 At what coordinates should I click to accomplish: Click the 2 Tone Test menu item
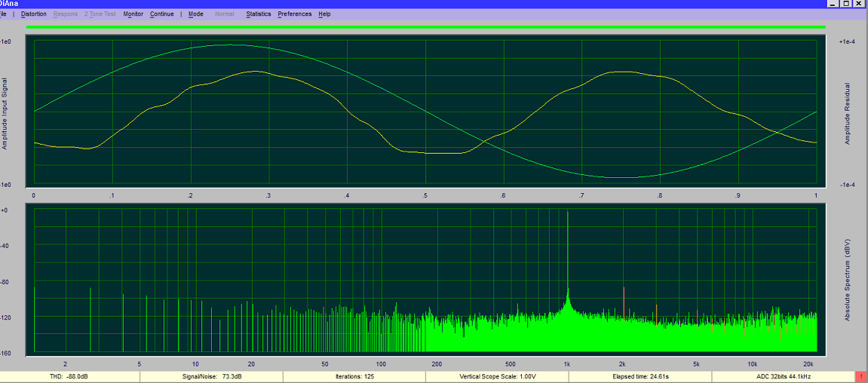100,14
